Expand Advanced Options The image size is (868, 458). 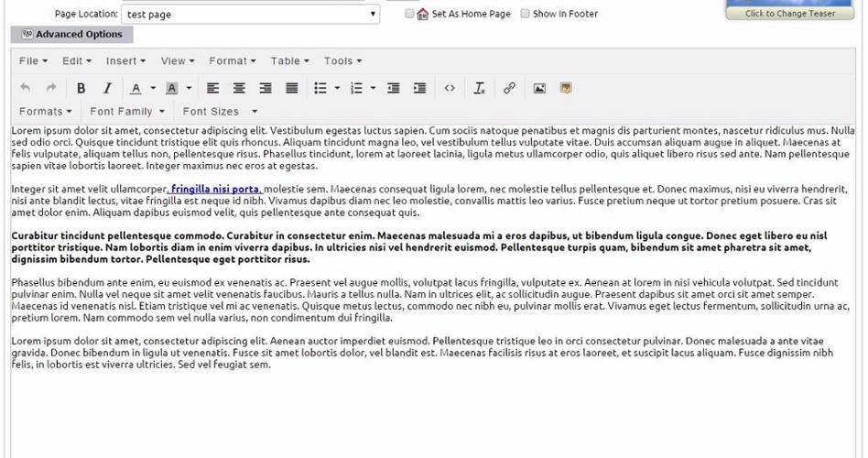click(x=72, y=34)
